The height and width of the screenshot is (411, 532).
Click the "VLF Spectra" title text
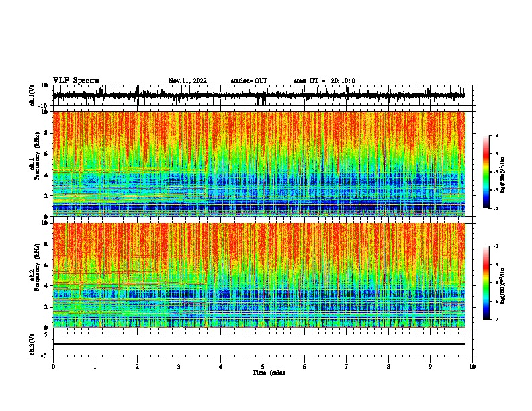click(76, 81)
